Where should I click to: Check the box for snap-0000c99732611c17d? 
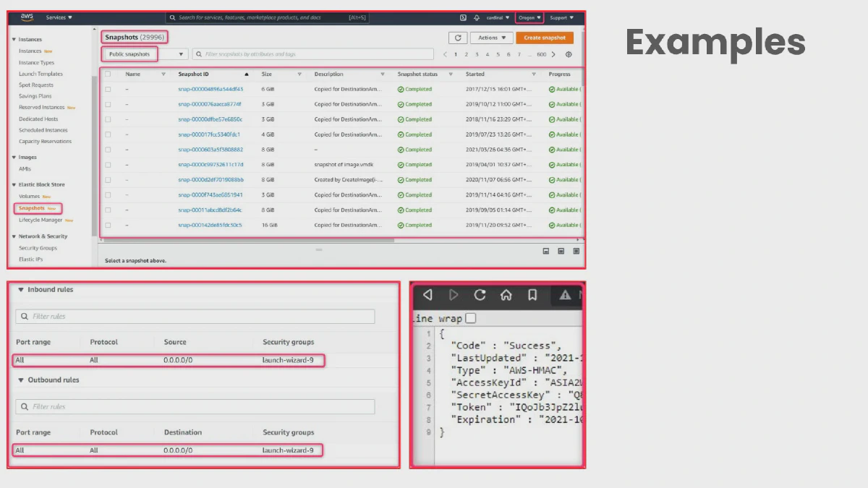click(x=108, y=165)
